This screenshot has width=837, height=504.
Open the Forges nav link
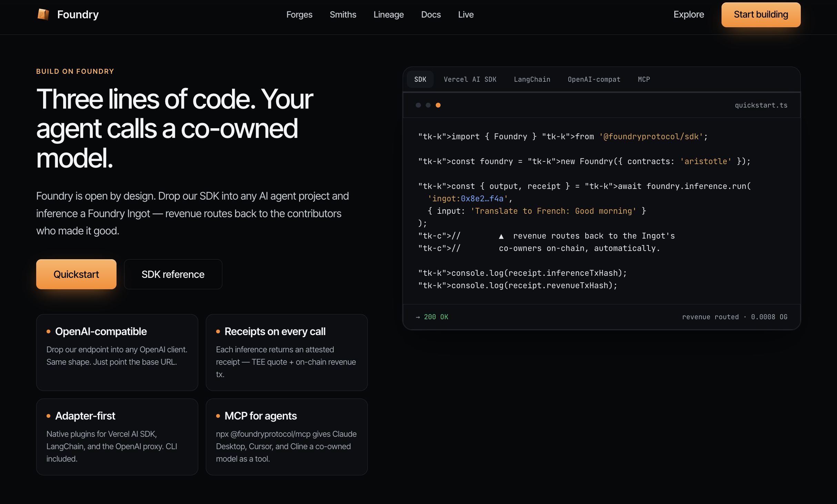tap(299, 14)
